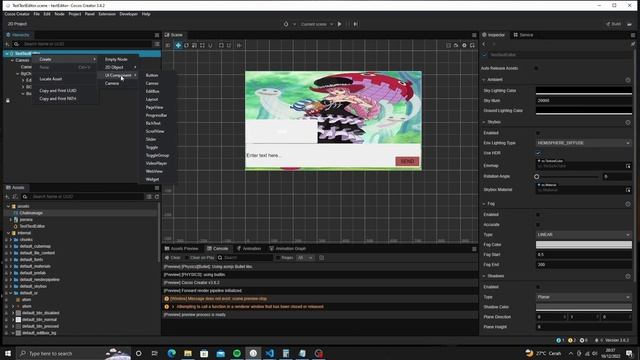Viewport: 640px width, 360px height.
Task: Click the refresh icon left of Current scene
Action: 286,24
